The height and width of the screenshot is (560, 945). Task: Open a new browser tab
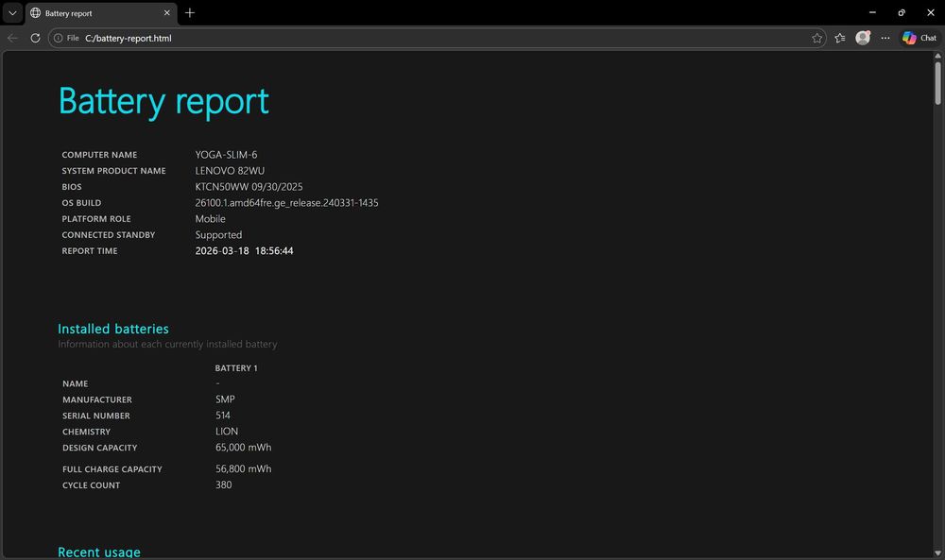point(190,12)
